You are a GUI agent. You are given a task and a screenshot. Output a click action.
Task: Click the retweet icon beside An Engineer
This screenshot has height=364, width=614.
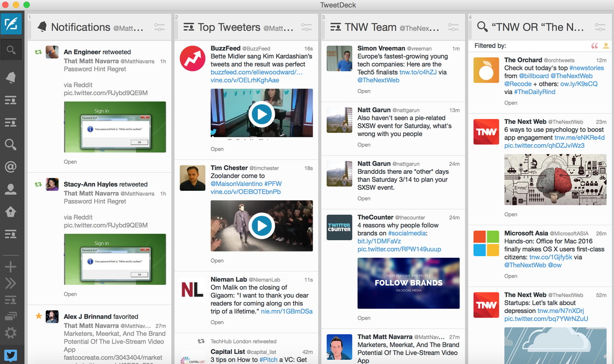[x=38, y=52]
